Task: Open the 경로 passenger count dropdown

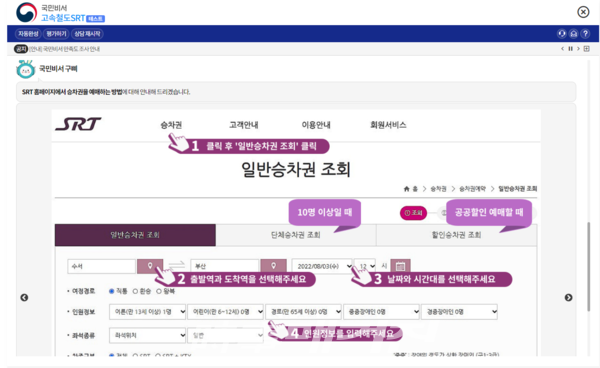Action: [x=303, y=312]
